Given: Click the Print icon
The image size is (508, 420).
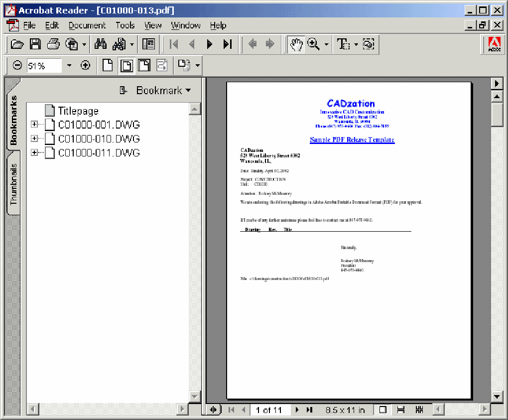Looking at the screenshot, I should click(x=53, y=44).
